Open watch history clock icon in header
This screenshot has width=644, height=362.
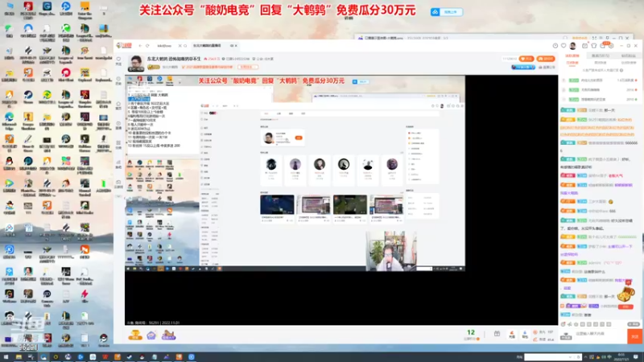(555, 46)
